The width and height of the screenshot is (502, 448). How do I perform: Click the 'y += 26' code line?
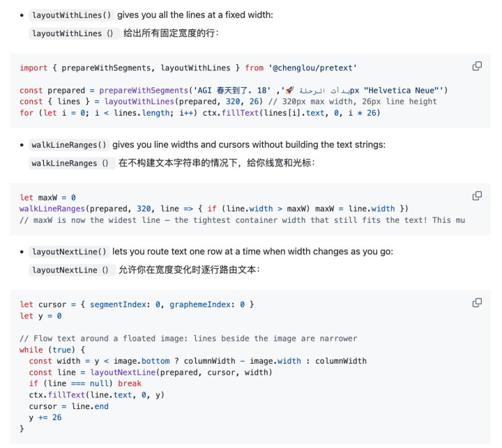(x=45, y=417)
